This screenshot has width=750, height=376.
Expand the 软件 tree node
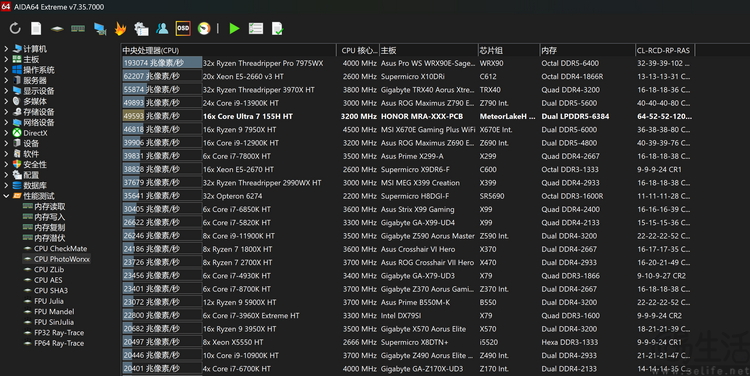tap(6, 154)
